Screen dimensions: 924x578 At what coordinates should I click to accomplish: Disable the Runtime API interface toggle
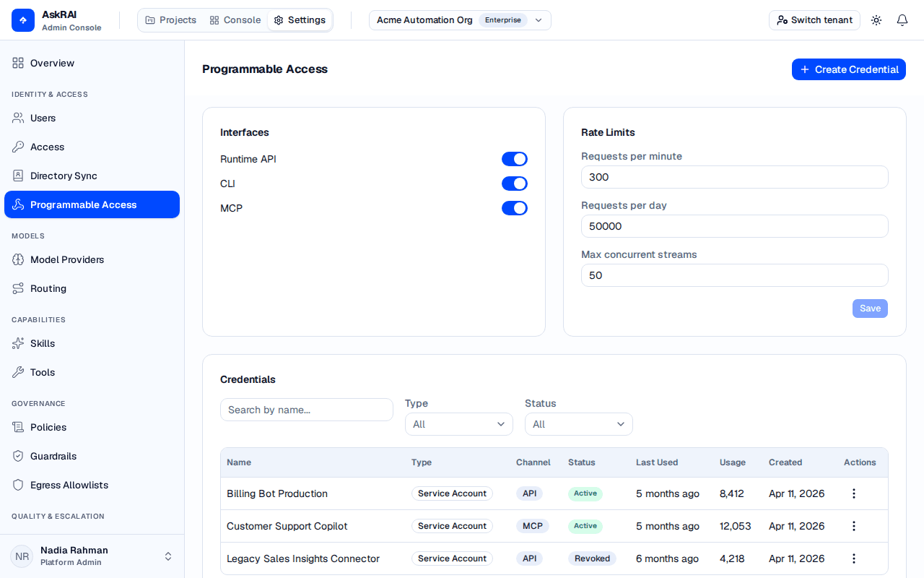click(x=515, y=159)
